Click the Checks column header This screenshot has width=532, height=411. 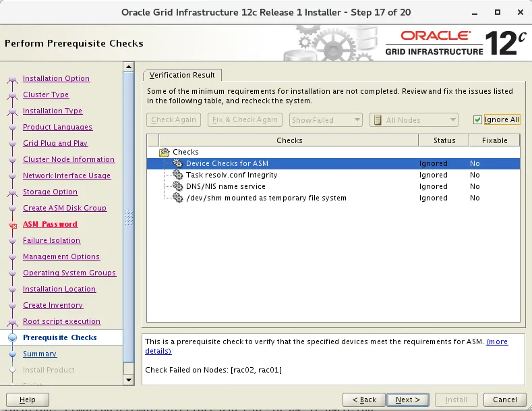tap(289, 140)
